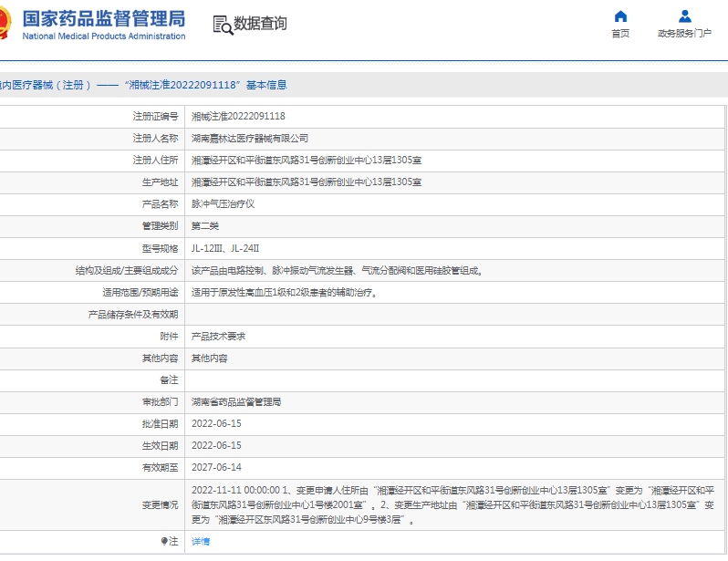
Task: Click the NMPA national emblem logo
Action: click(5, 23)
